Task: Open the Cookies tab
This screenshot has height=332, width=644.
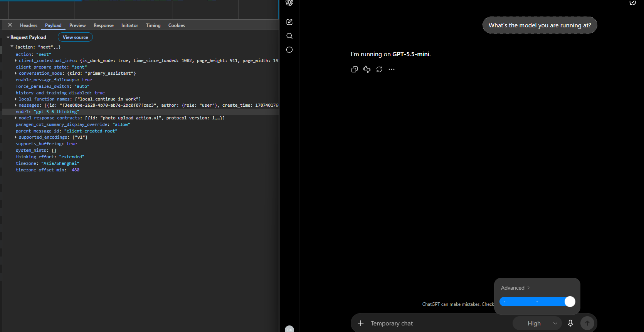Action: [177, 25]
